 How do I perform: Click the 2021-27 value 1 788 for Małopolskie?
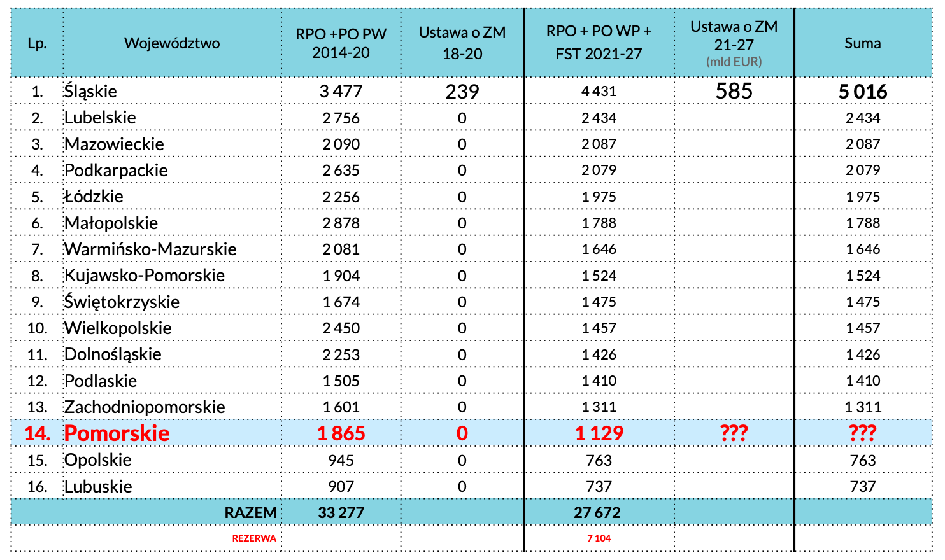(599, 223)
